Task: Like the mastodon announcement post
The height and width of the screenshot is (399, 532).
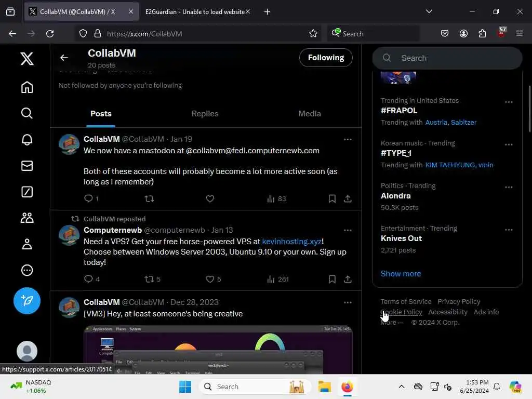Action: click(x=210, y=198)
